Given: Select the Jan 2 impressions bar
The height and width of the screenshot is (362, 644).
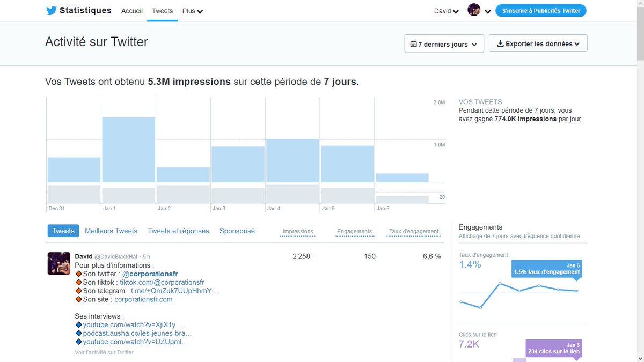Looking at the screenshot, I should 184,175.
